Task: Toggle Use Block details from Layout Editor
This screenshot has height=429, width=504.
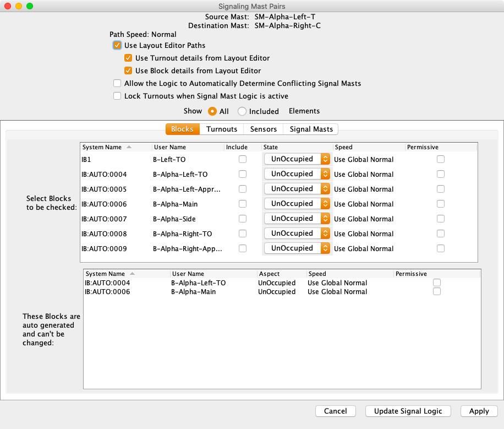Action: (x=128, y=70)
